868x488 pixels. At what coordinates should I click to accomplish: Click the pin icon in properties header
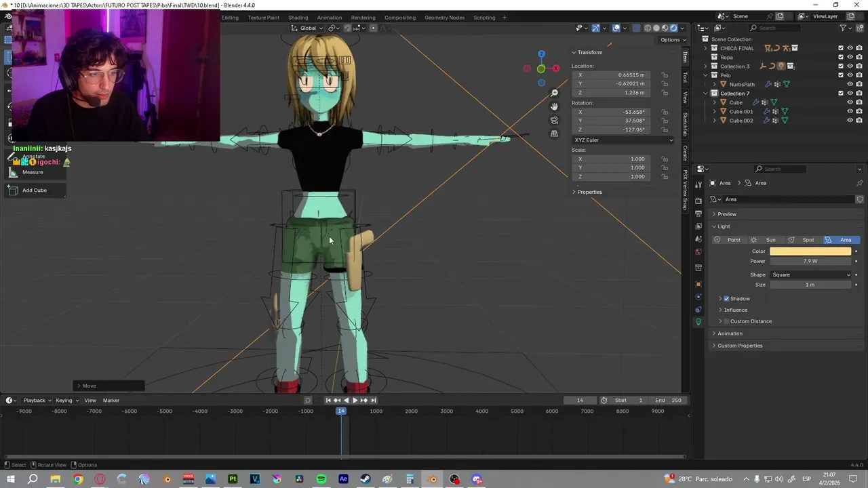(x=860, y=183)
